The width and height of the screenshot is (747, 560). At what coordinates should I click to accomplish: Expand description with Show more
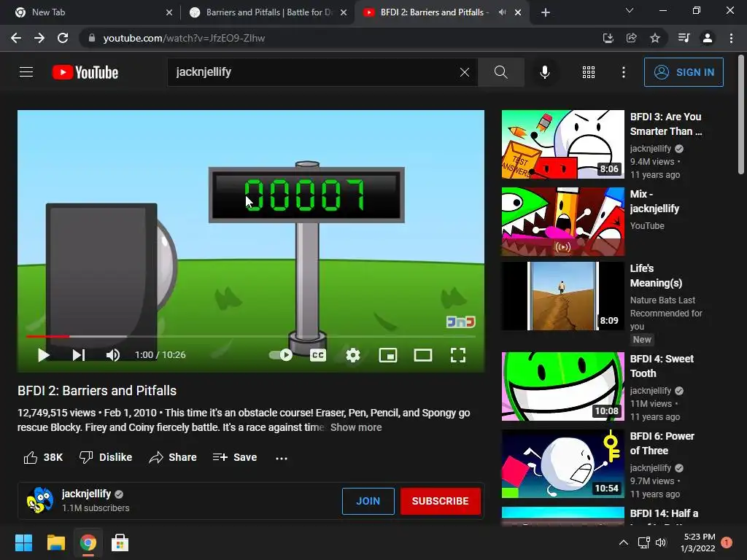coord(356,427)
